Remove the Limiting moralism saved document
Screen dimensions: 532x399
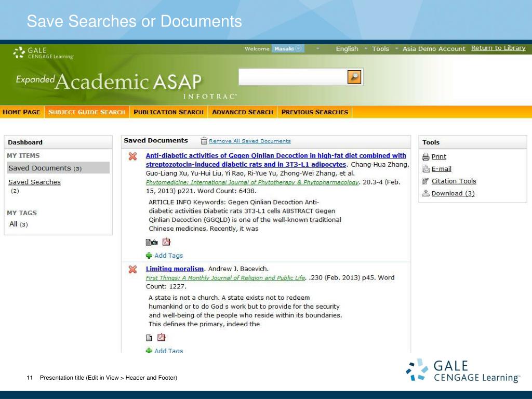pyautogui.click(x=132, y=270)
